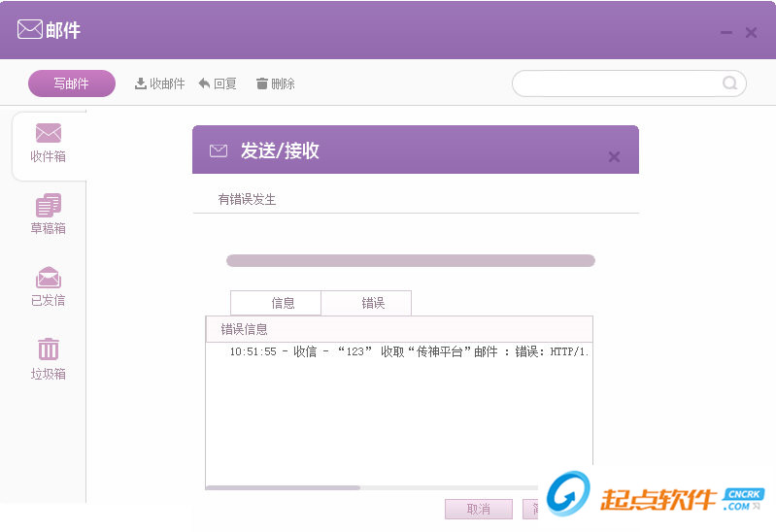Open the 收件箱 inbox folder
This screenshot has height=532, width=776.
click(49, 143)
